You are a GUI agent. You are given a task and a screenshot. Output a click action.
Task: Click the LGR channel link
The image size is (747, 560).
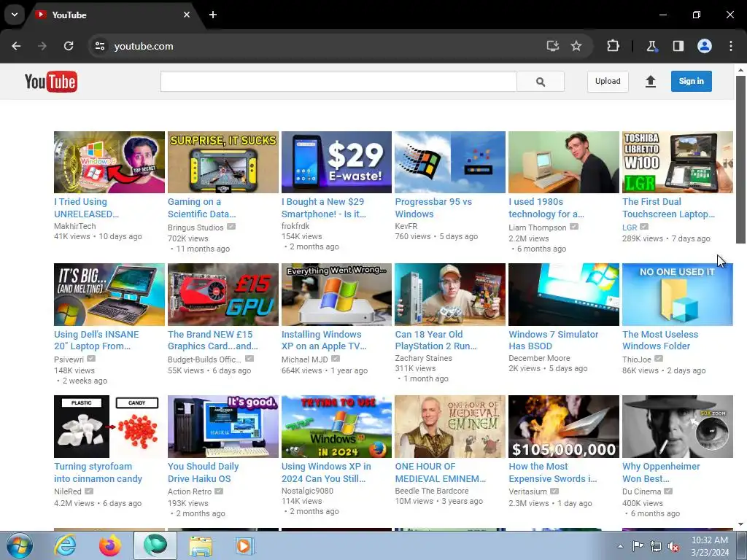click(630, 227)
